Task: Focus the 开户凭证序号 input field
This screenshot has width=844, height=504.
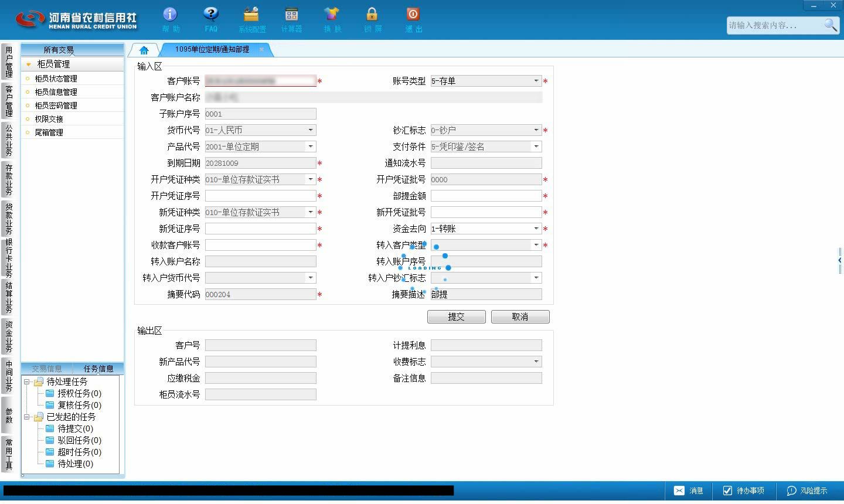Action: point(260,196)
